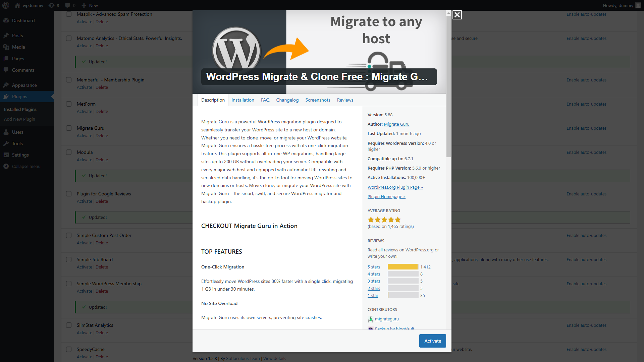Click the WordPress logo in admin bar

[x=6, y=5]
